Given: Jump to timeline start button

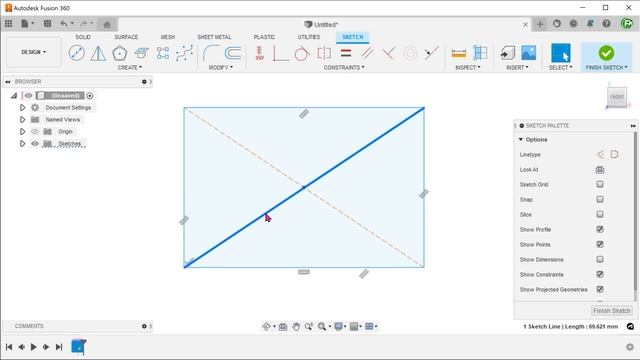Looking at the screenshot, I should 9,347.
